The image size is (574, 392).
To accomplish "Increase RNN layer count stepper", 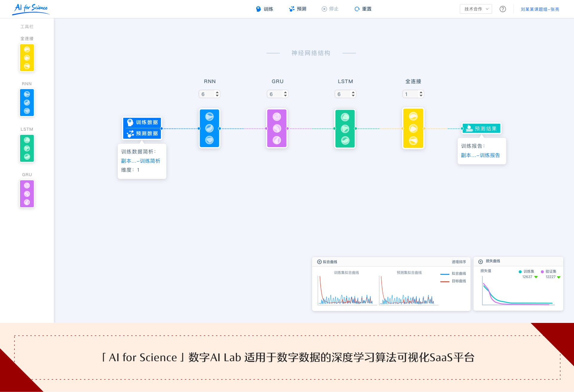I will tap(217, 92).
